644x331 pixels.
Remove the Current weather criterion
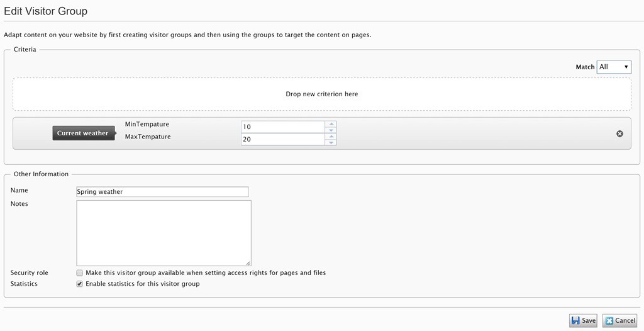pyautogui.click(x=619, y=133)
